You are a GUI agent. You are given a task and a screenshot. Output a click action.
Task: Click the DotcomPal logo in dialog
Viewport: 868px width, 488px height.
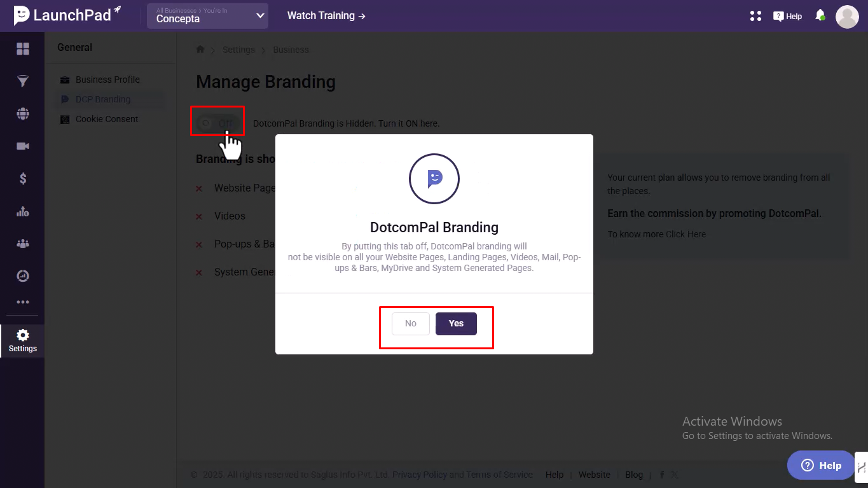[434, 179]
